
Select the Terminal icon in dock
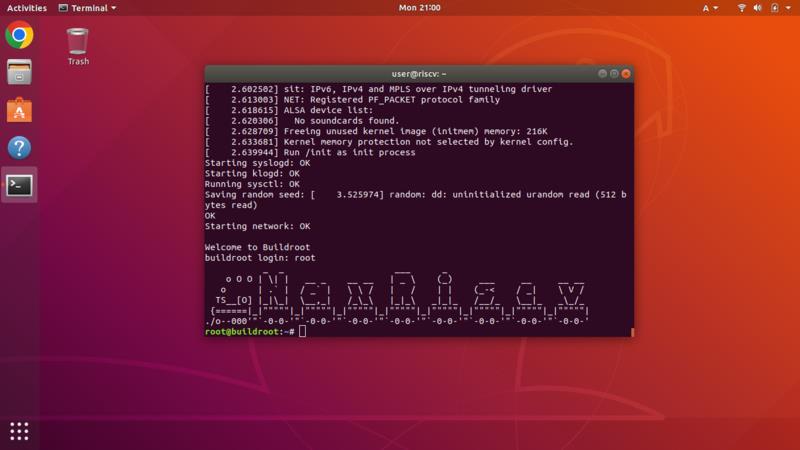click(x=19, y=185)
